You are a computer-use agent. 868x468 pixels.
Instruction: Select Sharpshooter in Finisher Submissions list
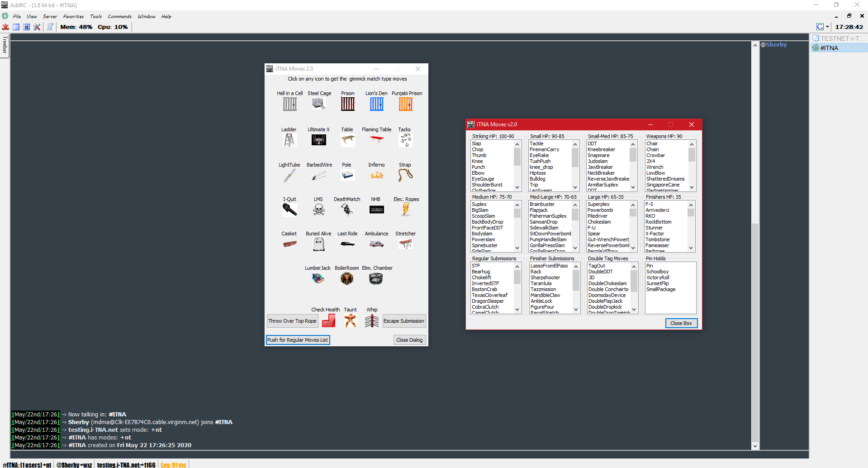pos(545,277)
